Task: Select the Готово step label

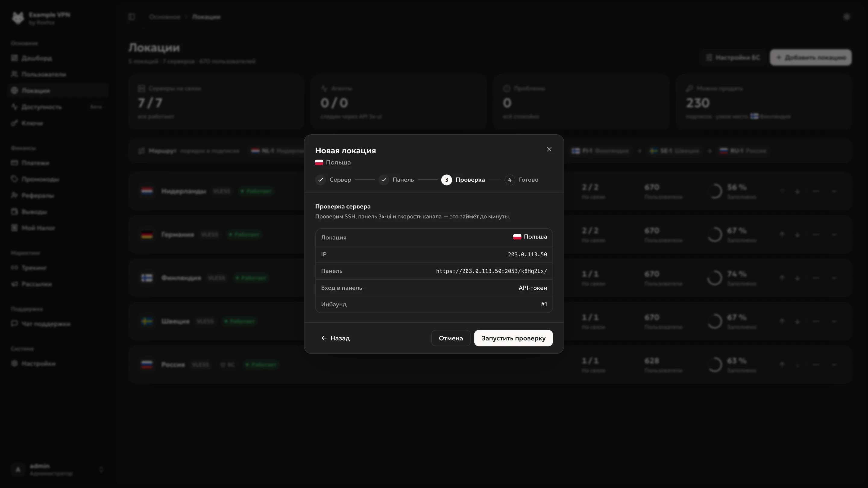Action: 528,180
